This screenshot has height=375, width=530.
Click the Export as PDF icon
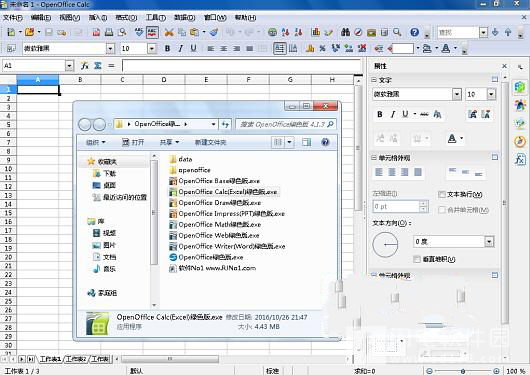96,32
